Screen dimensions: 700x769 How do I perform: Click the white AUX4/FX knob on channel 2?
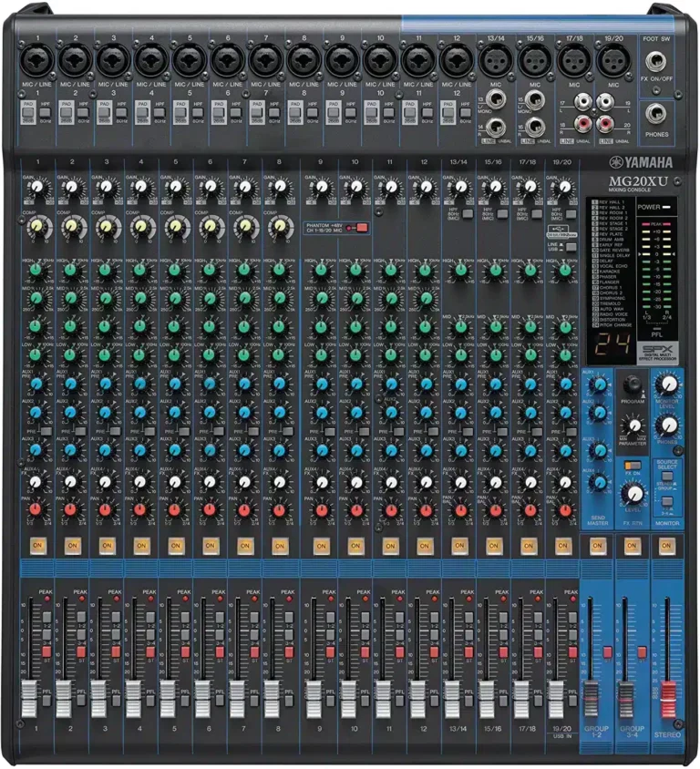pos(71,482)
